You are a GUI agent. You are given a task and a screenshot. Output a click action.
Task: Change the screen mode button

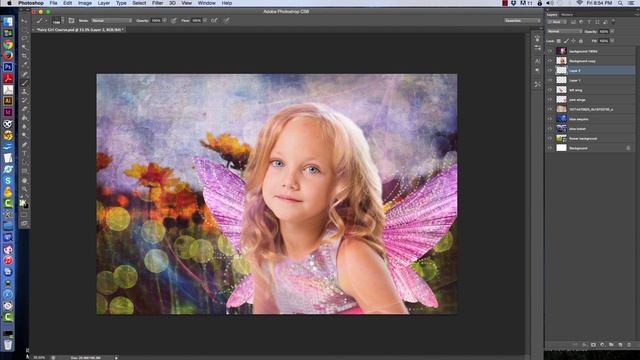[24, 224]
